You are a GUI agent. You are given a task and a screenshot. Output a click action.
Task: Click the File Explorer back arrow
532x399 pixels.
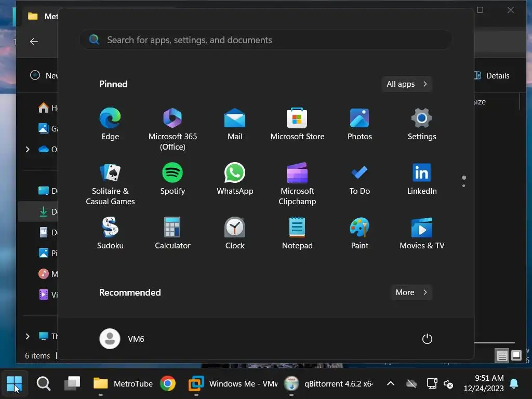tap(34, 42)
